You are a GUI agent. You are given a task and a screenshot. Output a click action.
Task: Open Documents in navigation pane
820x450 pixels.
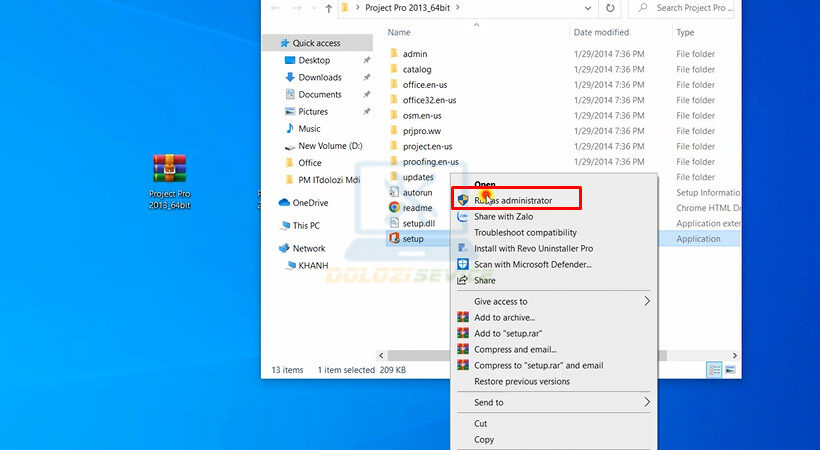(320, 94)
